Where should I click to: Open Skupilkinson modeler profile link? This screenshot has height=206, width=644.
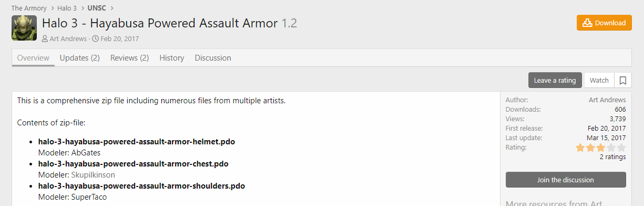[x=93, y=175]
